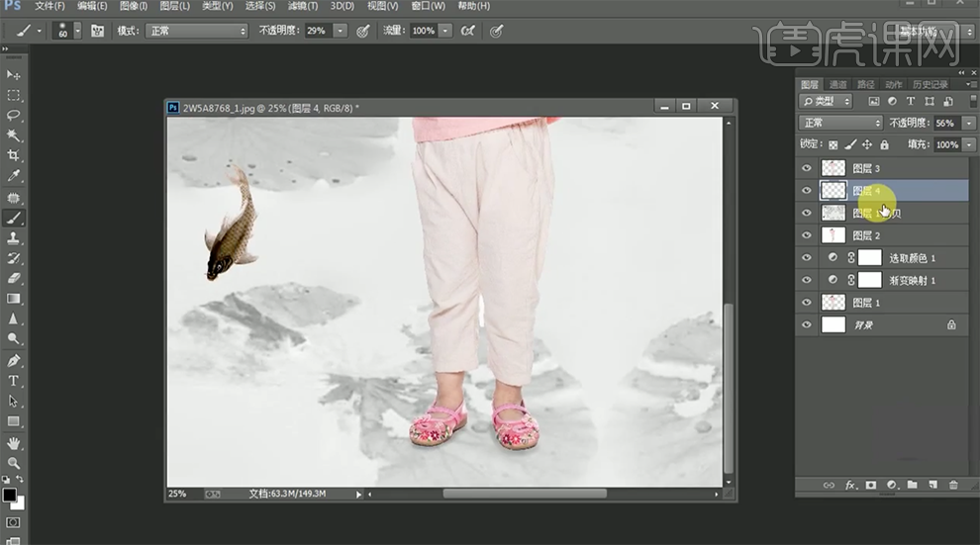This screenshot has width=980, height=545.
Task: Hide the 背景 layer eye icon
Action: coord(806,324)
